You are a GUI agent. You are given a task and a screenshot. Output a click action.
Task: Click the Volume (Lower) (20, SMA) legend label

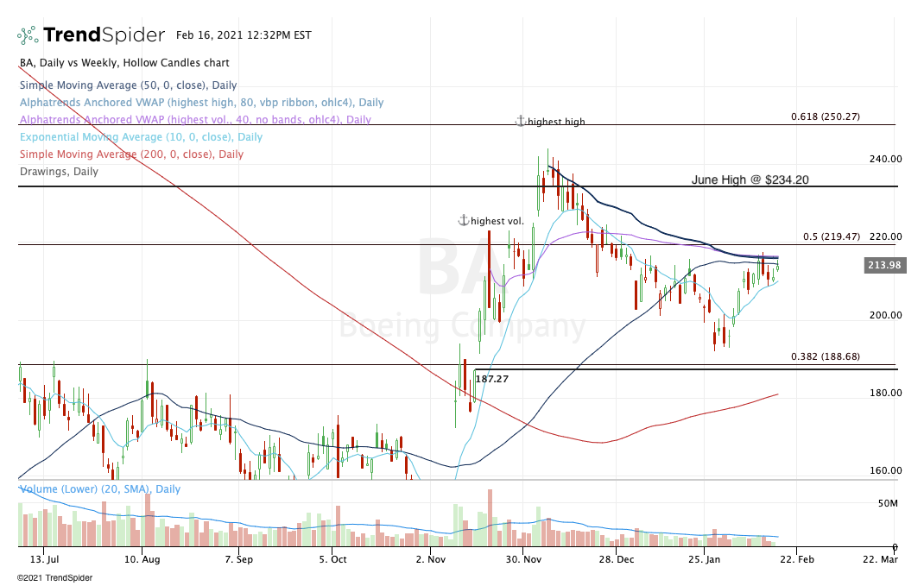click(x=100, y=488)
